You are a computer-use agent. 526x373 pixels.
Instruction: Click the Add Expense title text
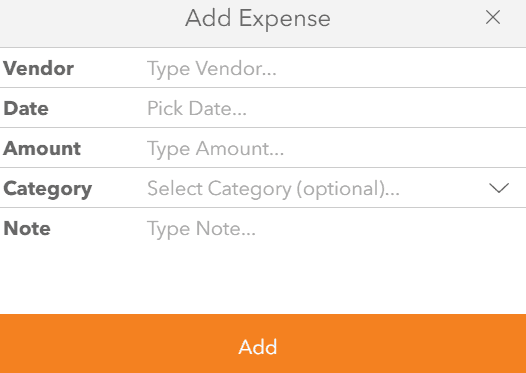[258, 18]
